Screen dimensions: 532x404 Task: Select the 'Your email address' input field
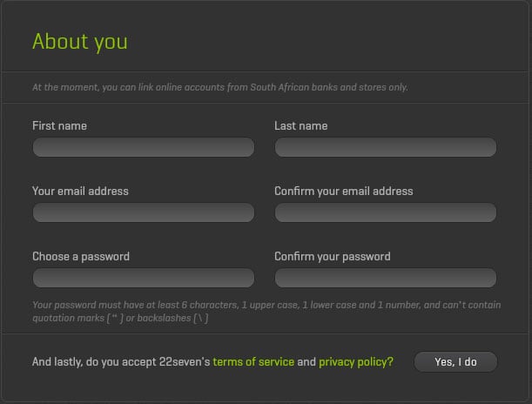point(143,213)
